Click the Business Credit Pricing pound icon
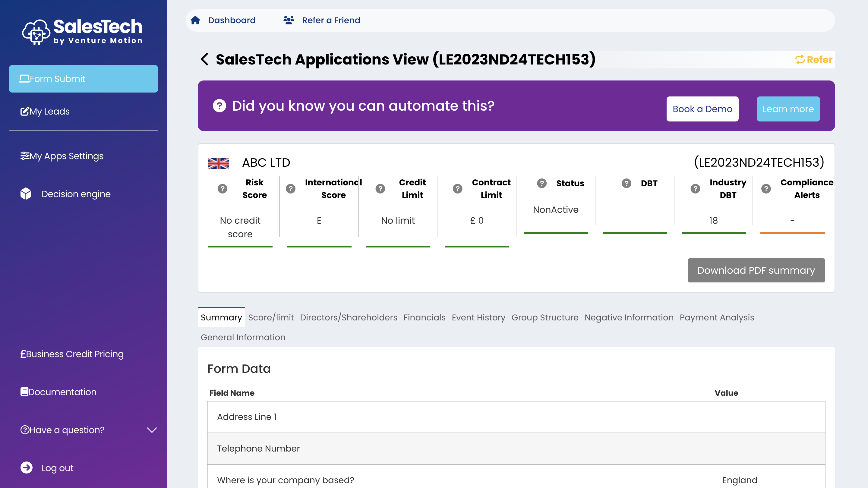 [23, 354]
